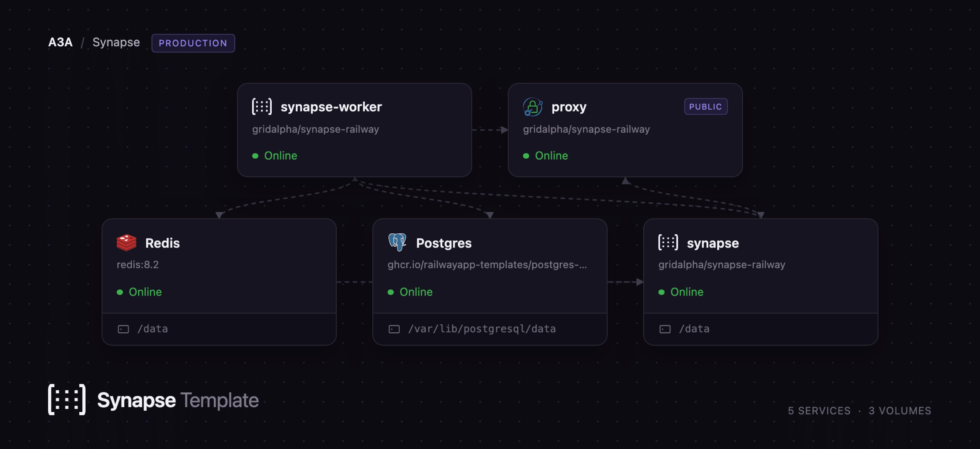Click the PRODUCTION environment badge
980x449 pixels.
(193, 43)
